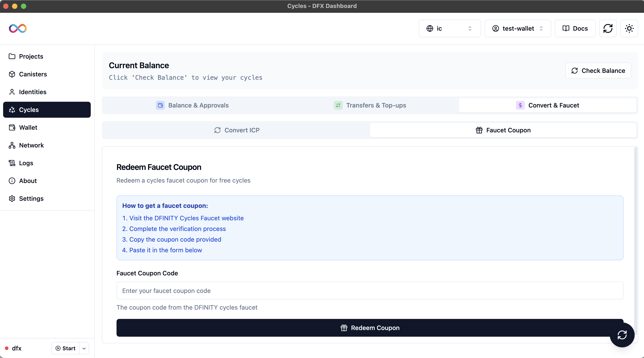Image resolution: width=644 pixels, height=358 pixels.
Task: Open the test-wallet identity dropdown
Action: click(x=517, y=28)
